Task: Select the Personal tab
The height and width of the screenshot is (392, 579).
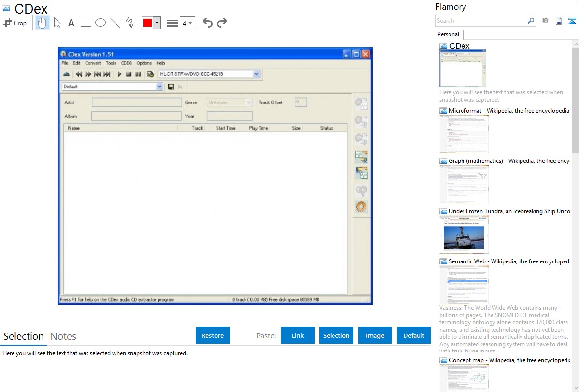Action: (449, 34)
